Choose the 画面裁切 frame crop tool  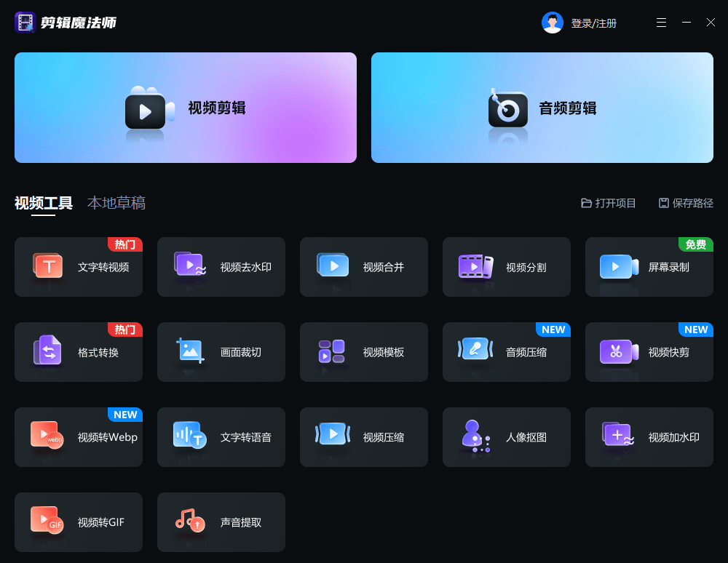[x=221, y=352]
